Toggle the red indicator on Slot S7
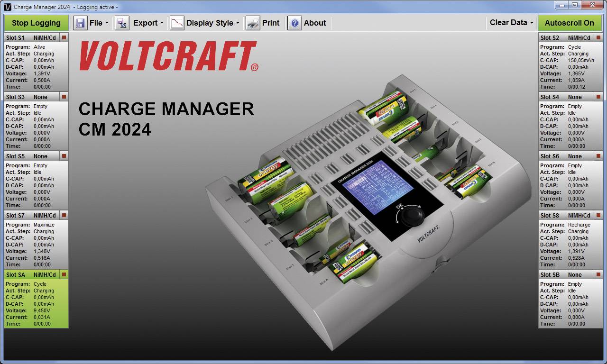The image size is (607, 364). coord(65,215)
